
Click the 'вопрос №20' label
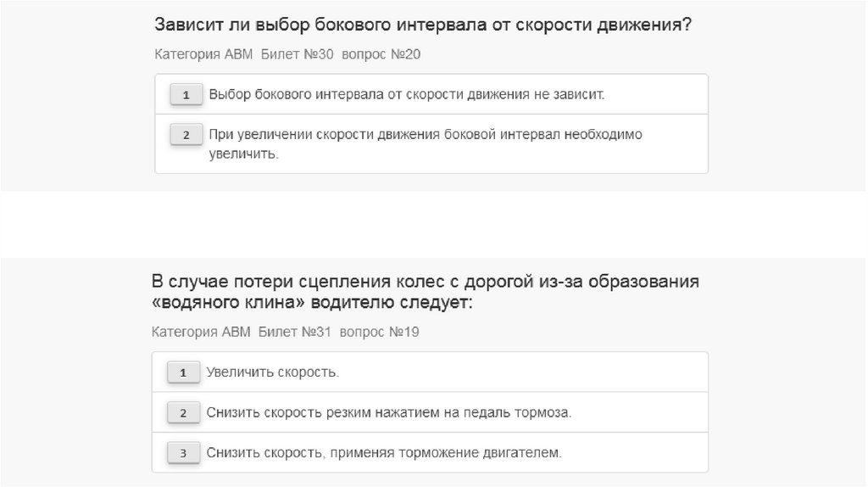point(381,54)
